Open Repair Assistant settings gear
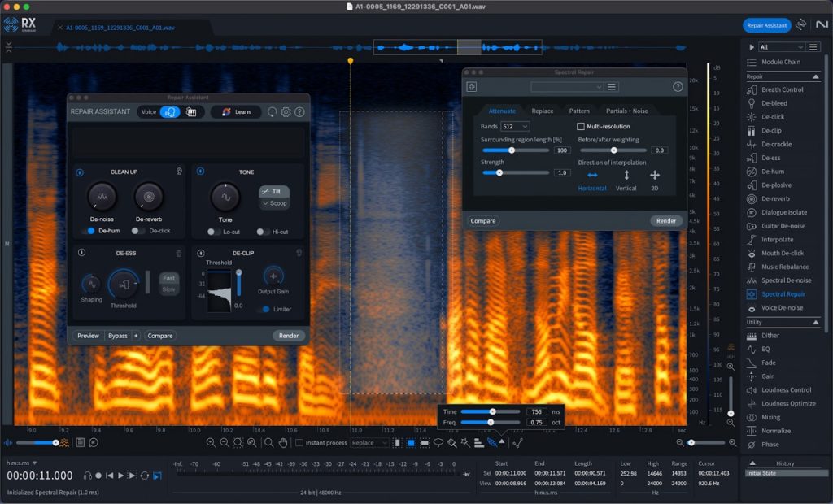833x504 pixels. point(286,112)
